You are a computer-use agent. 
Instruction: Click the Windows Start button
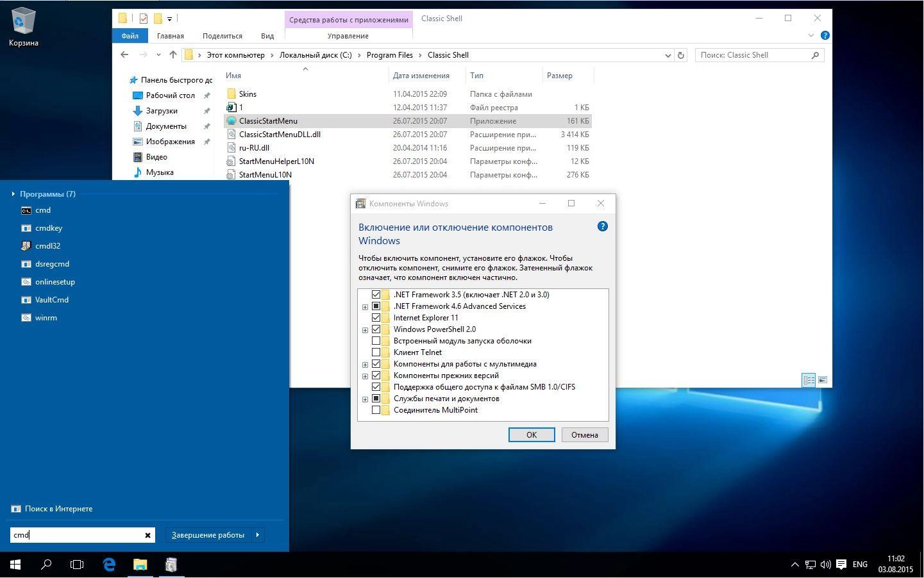coord(15,565)
